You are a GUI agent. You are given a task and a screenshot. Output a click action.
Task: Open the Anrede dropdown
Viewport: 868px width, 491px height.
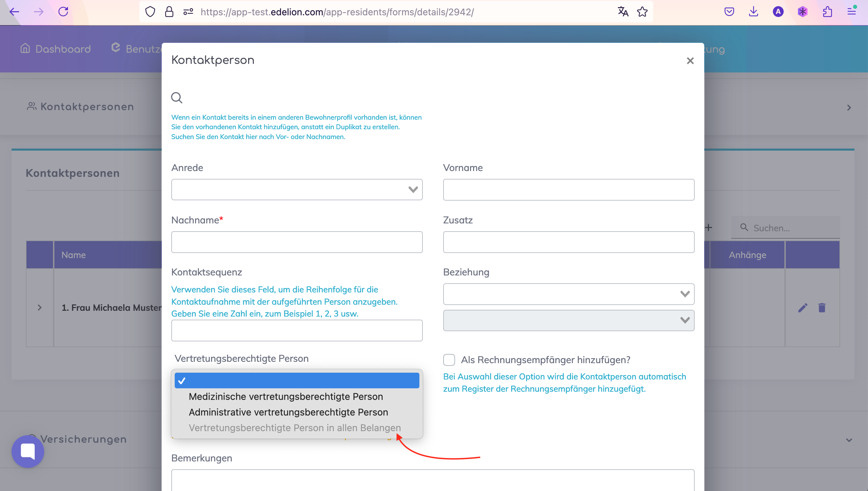click(x=297, y=190)
